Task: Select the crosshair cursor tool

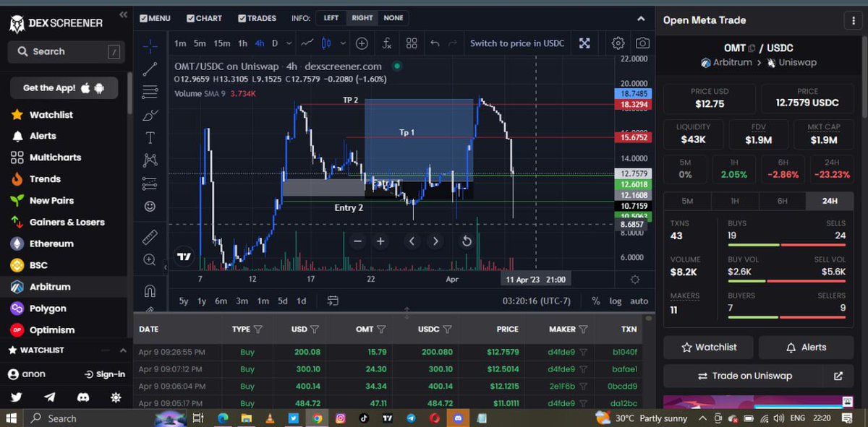Action: point(150,46)
